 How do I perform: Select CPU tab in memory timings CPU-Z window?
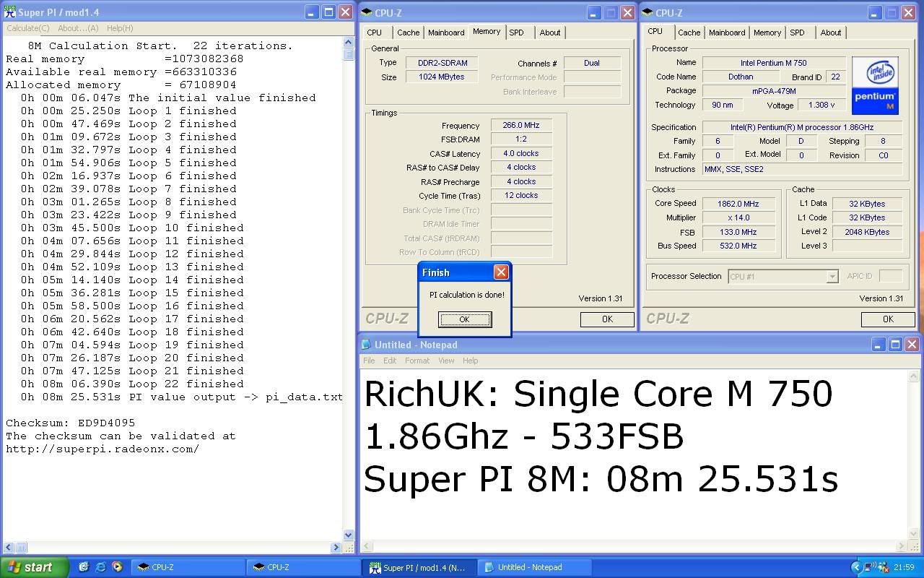point(374,33)
